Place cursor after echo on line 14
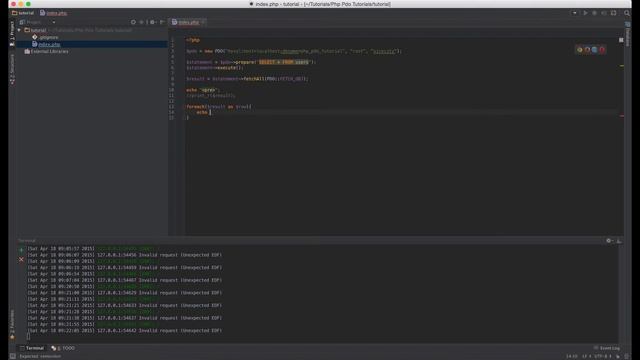 click(211, 112)
